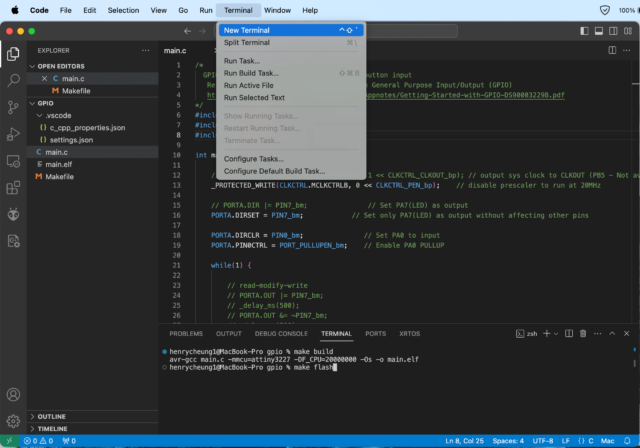The image size is (640, 448).
Task: Switch to the Ports panel tab
Action: coord(376,333)
